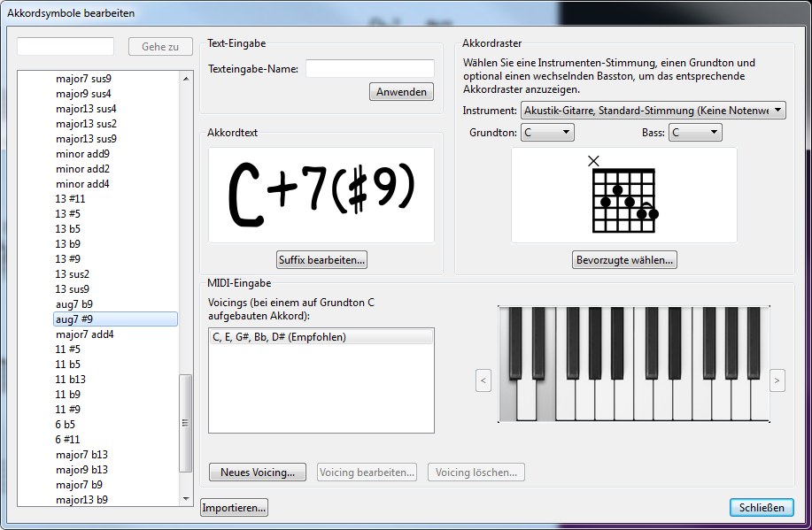
Task: Select 'major7 b13' in chord list
Action: coord(81,454)
